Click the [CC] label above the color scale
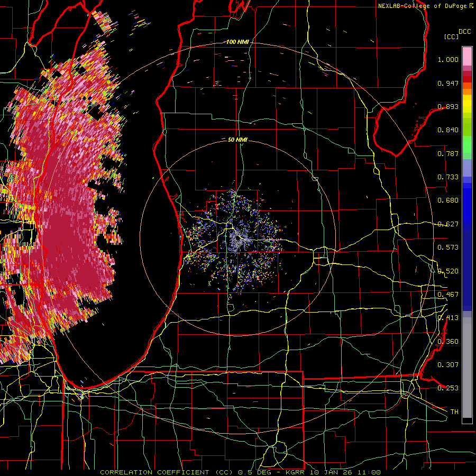This screenshot has width=476, height=476. click(452, 36)
